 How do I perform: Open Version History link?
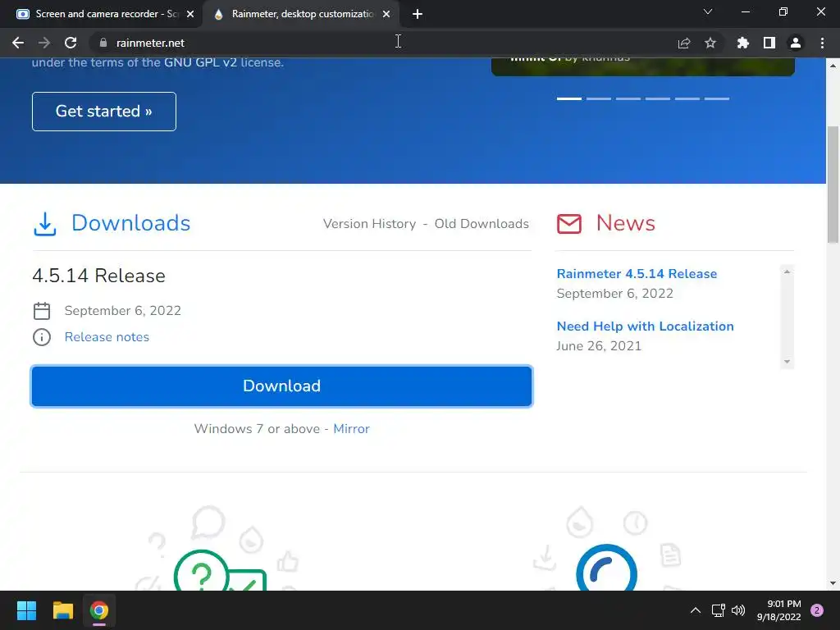pyautogui.click(x=369, y=224)
